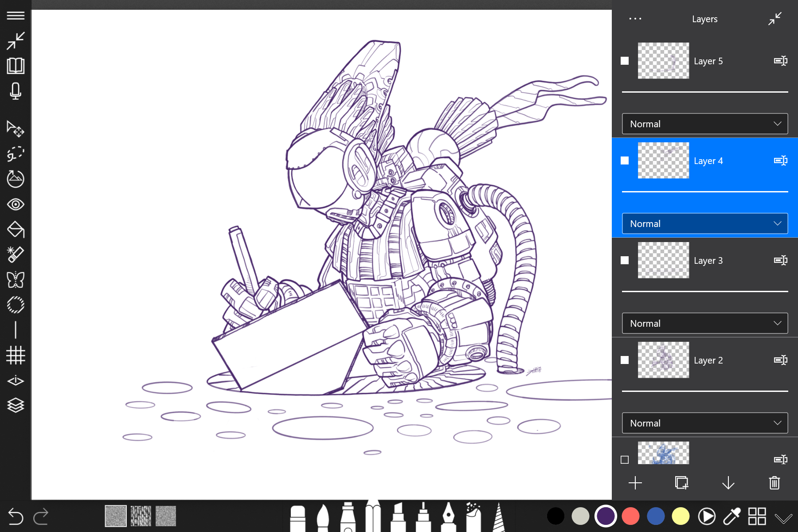The image size is (798, 532).
Task: Open Layer 5 rename and settings icon
Action: click(x=780, y=61)
